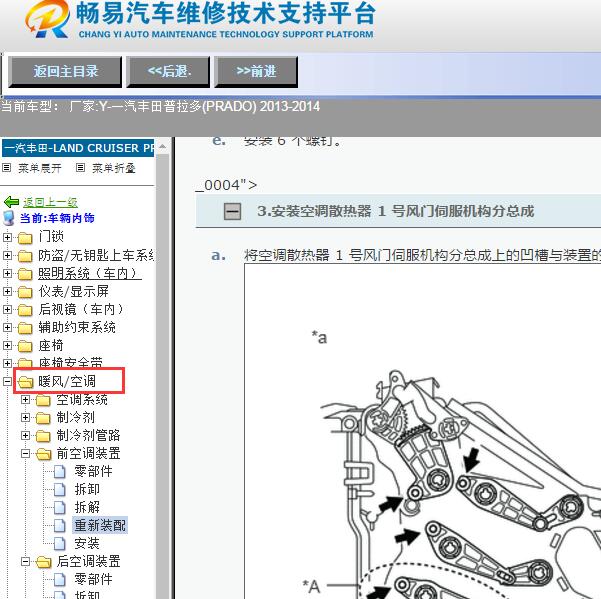Click the 菜单展开 list icon
Viewport: 601px width, 599px height.
coord(7,167)
